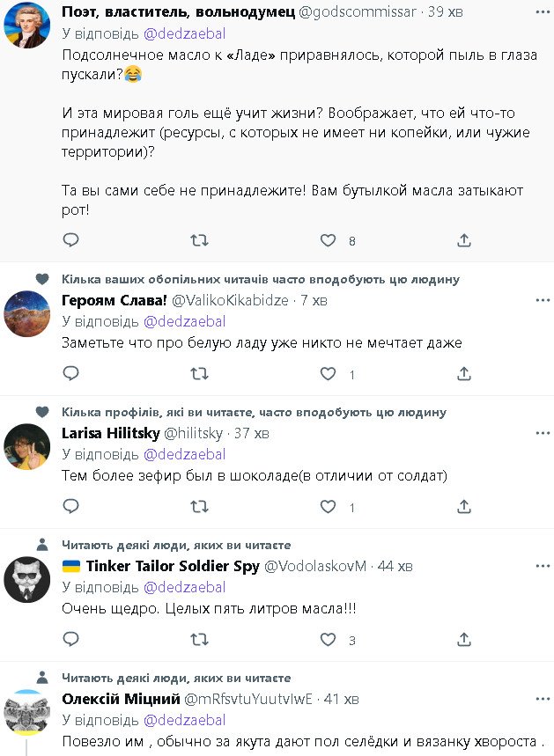Share Larisa Hilitsky's tweet
Image resolution: width=554 pixels, height=756 pixels.
464,507
